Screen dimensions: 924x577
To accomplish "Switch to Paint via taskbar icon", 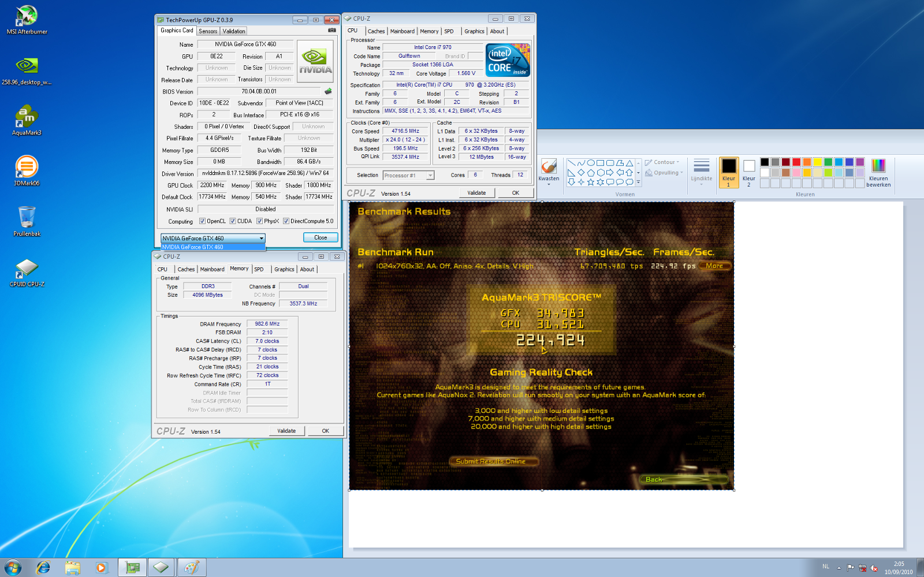I will click(x=191, y=568).
